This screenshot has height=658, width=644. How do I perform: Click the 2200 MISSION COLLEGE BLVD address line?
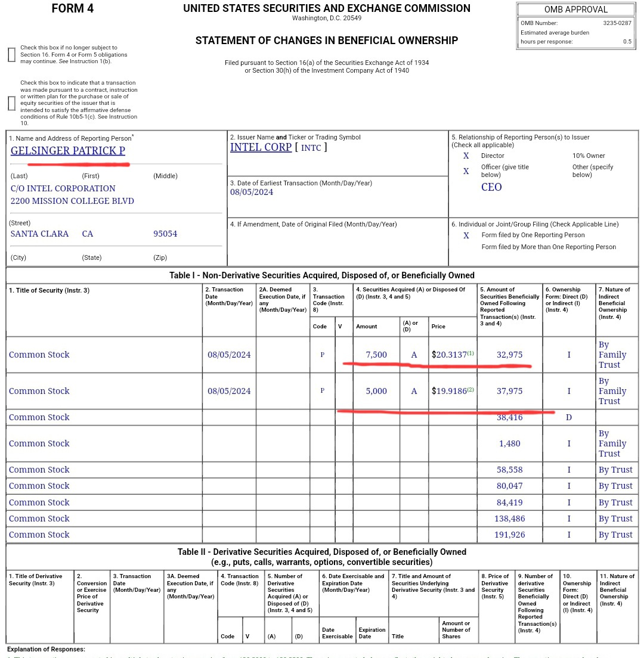72,201
